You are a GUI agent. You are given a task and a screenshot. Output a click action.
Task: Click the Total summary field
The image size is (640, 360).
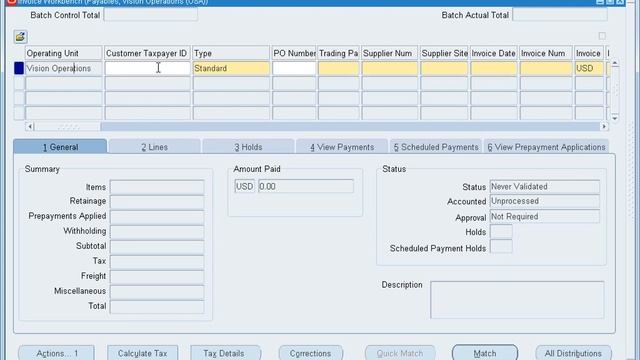click(x=157, y=307)
